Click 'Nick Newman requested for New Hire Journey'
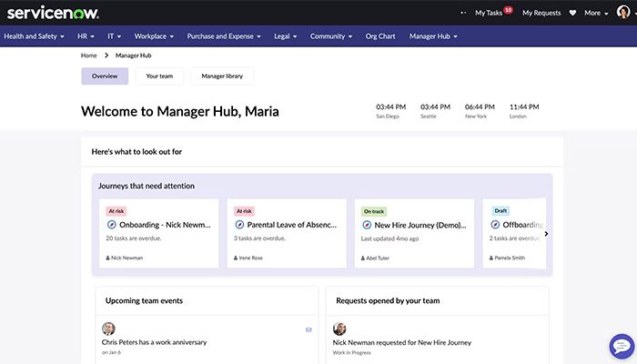The image size is (637, 364). coord(402,342)
